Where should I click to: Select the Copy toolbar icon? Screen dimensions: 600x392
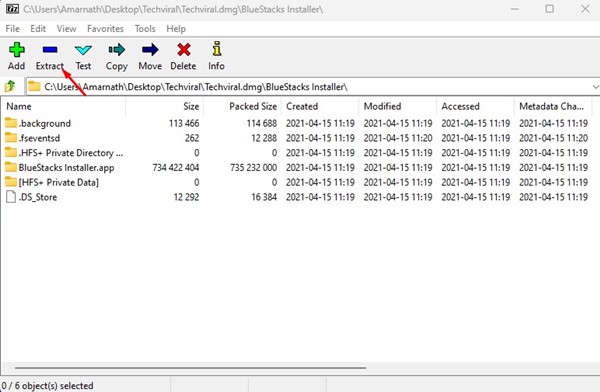pyautogui.click(x=117, y=50)
